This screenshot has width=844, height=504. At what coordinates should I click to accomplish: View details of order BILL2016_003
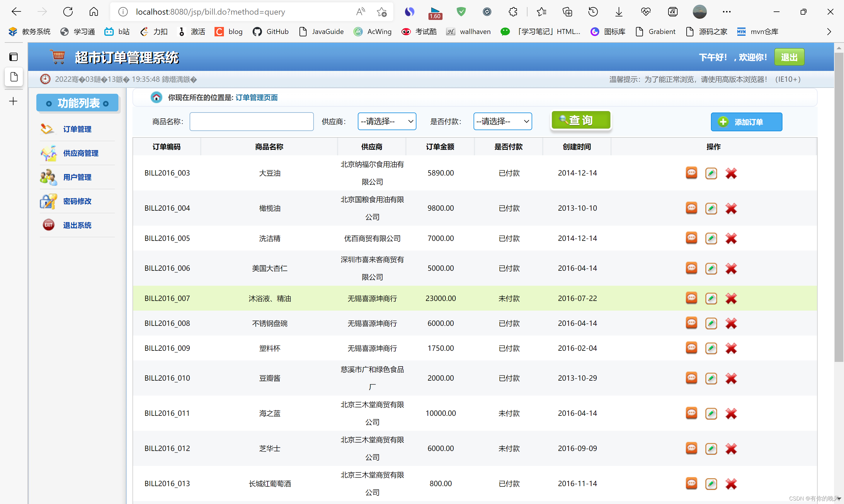click(x=691, y=173)
